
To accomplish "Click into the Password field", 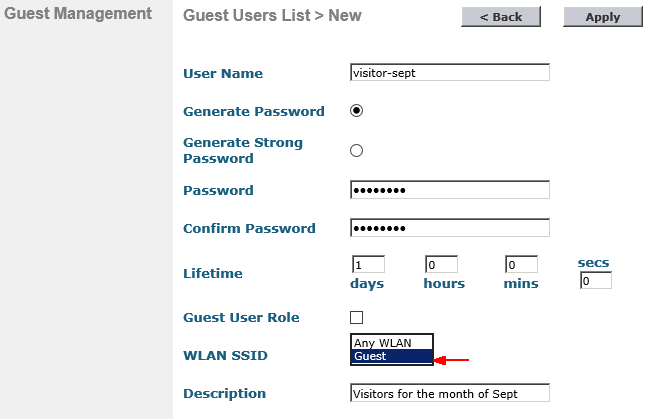I will [x=450, y=190].
